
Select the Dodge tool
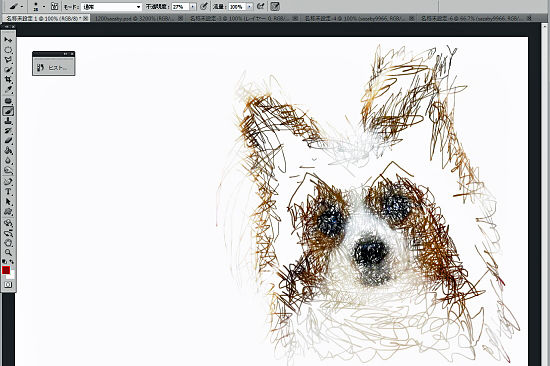[8, 171]
